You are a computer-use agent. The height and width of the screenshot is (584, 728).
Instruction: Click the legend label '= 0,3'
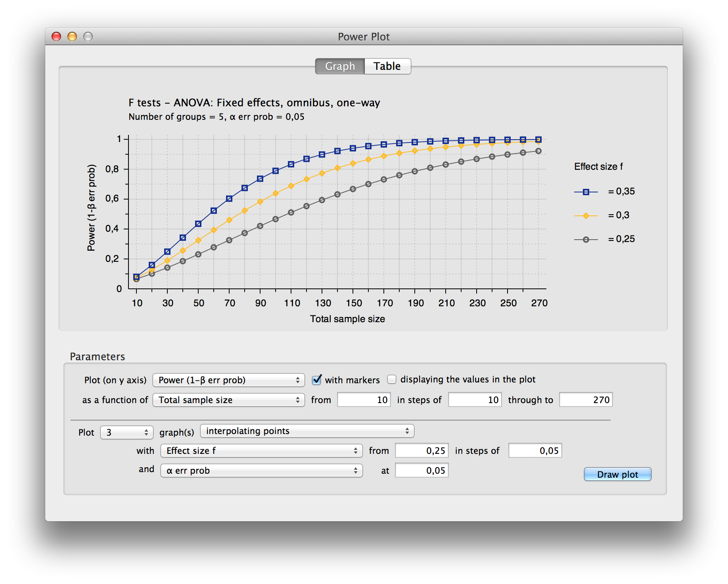pyautogui.click(x=619, y=215)
